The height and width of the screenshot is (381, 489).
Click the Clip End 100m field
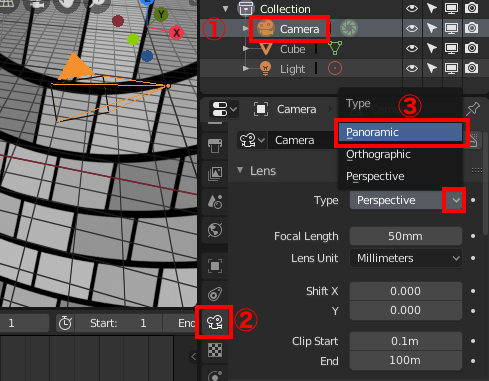point(406,360)
